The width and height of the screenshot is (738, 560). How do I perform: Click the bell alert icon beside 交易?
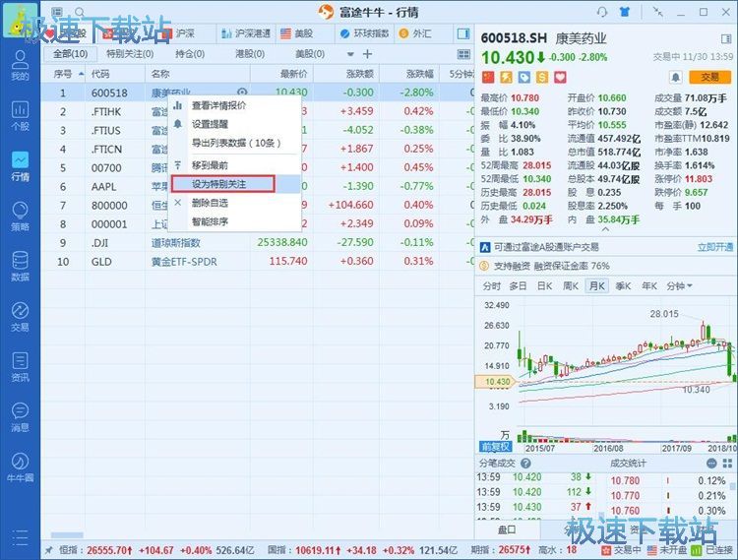pyautogui.click(x=675, y=77)
